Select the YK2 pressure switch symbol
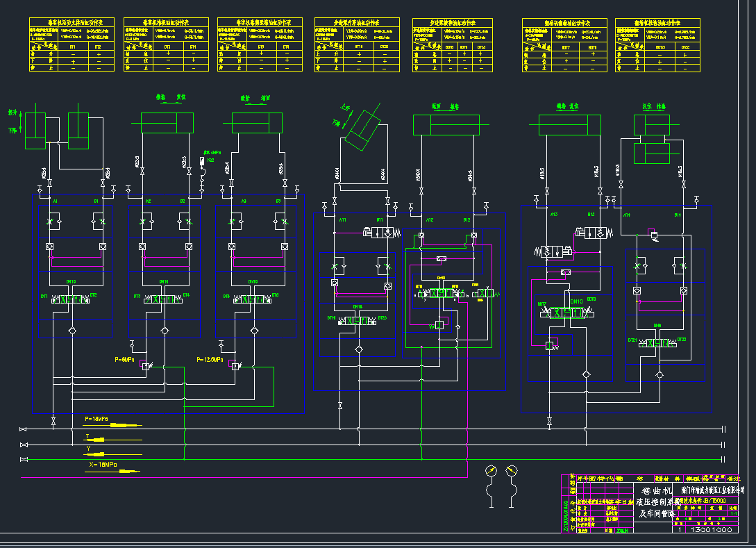The width and height of the screenshot is (756, 548). point(202,160)
